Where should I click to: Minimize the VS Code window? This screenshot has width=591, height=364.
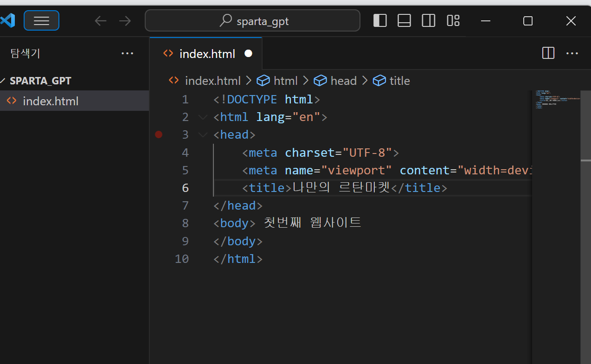(486, 21)
